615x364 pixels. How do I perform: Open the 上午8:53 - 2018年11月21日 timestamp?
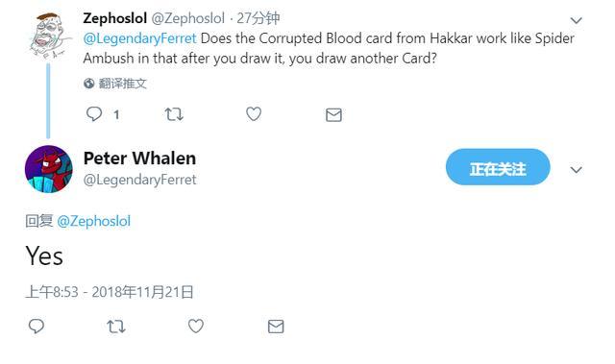click(x=110, y=292)
